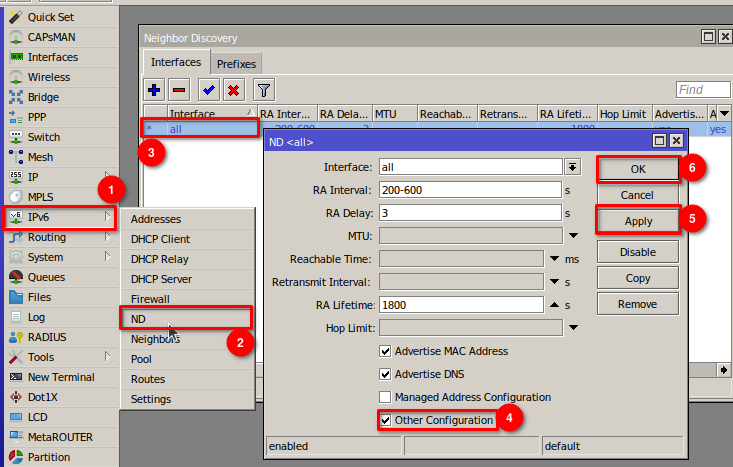The height and width of the screenshot is (467, 733).
Task: Toggle the Other Configuration checkbox
Action: [386, 420]
